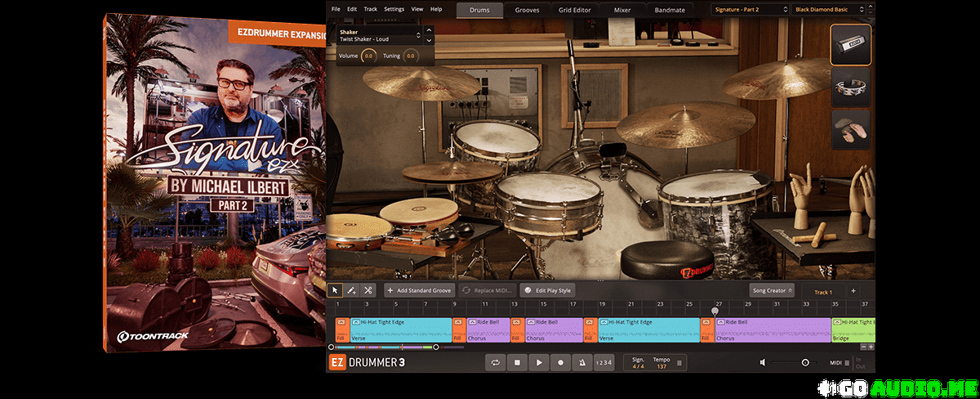This screenshot has height=399, width=980.
Task: Mute output via speaker icon
Action: tap(763, 362)
